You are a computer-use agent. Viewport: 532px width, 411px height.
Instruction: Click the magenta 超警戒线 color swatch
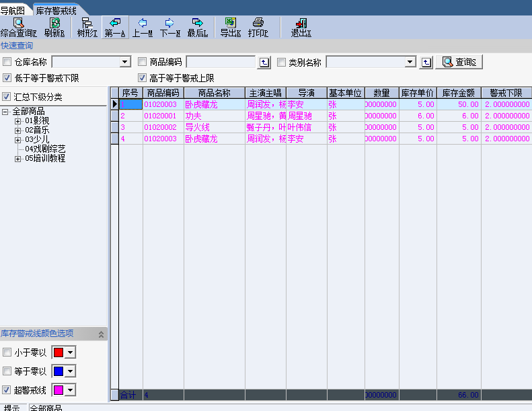[59, 390]
